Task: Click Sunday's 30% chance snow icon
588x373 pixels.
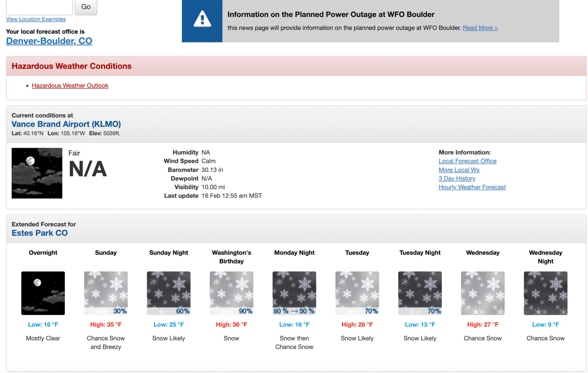Action: (x=106, y=293)
